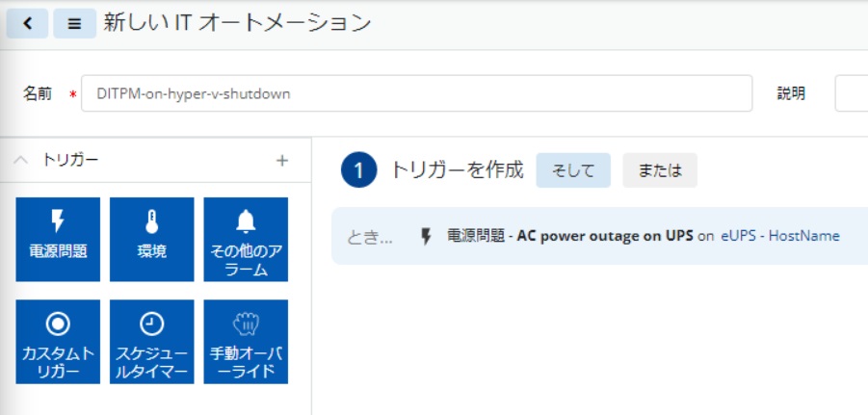The image size is (868, 415).
Task: Click the とき... label in trigger row
Action: (x=369, y=238)
